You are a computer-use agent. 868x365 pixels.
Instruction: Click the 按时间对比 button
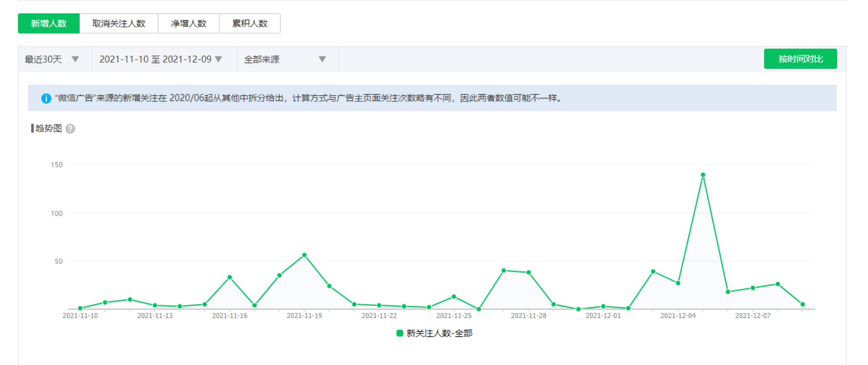pyautogui.click(x=800, y=59)
